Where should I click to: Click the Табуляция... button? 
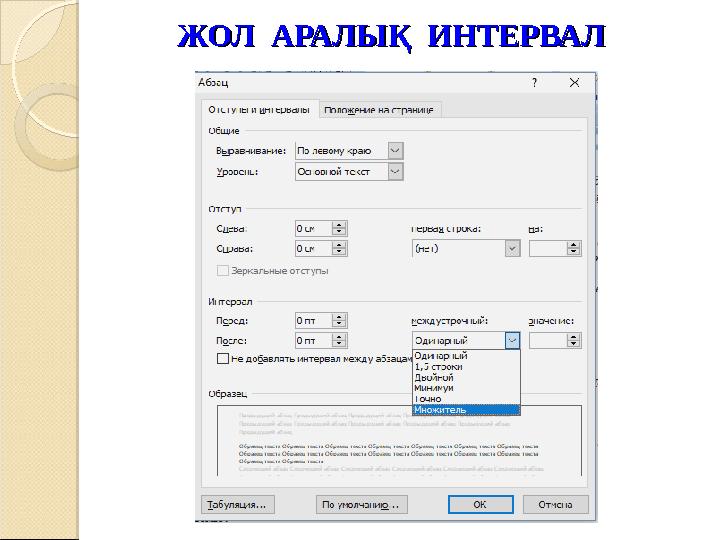(x=238, y=505)
